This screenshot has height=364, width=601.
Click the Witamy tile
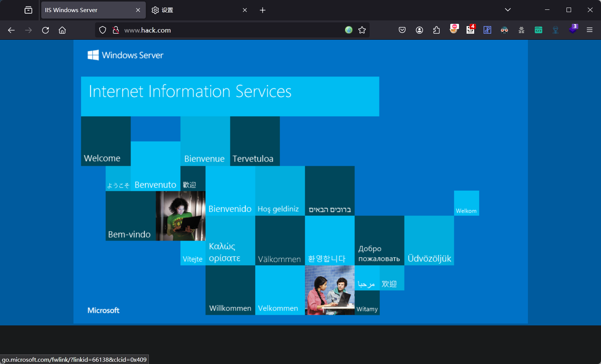click(367, 303)
